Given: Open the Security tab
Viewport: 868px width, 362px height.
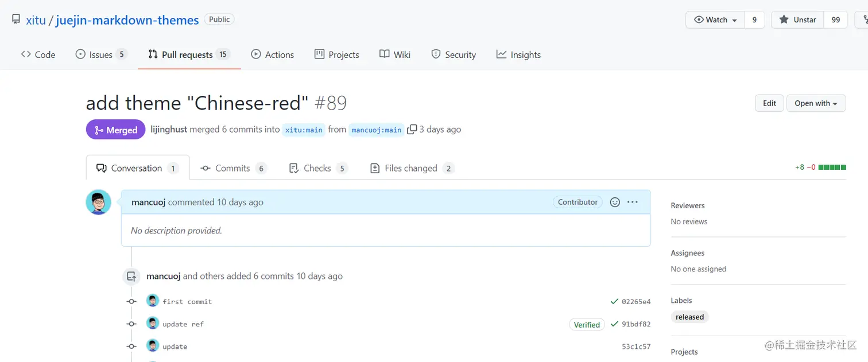Looking at the screenshot, I should pos(454,55).
